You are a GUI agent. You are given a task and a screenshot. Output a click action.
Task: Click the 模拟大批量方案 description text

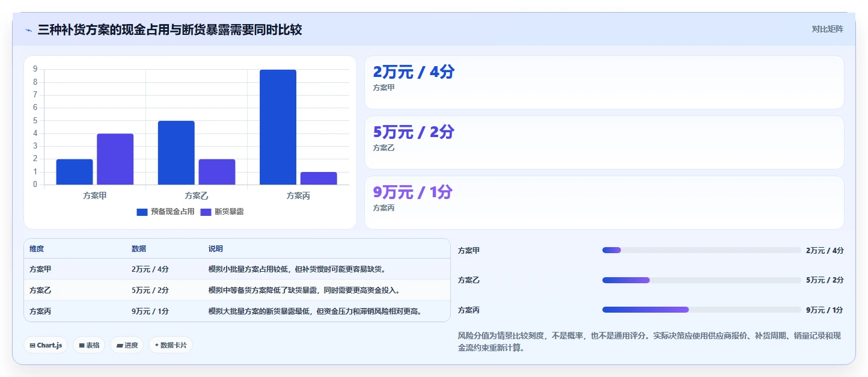point(315,311)
